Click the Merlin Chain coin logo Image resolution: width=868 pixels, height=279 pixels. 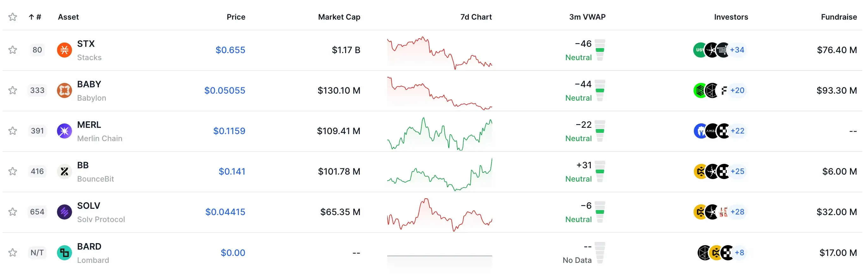click(64, 131)
